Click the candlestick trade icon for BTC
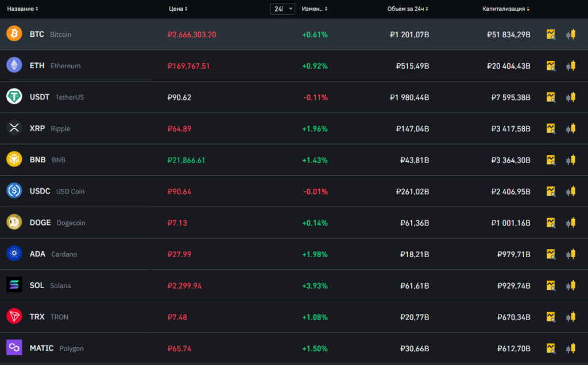588x365 pixels. tap(570, 34)
